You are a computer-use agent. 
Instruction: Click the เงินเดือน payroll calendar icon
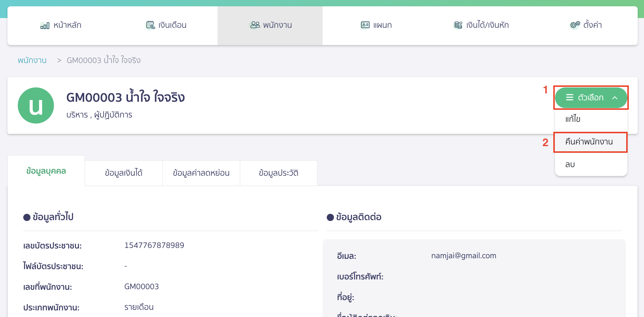(150, 25)
